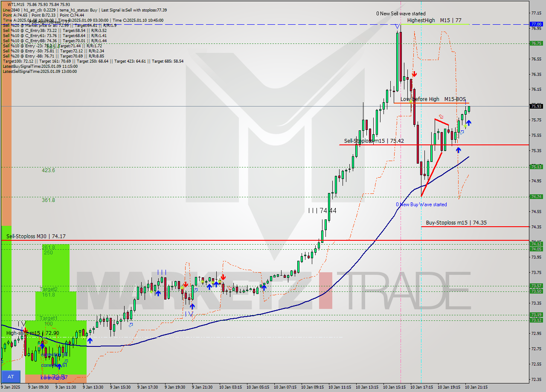The width and height of the screenshot is (546, 392).
Task: Click the green 76.75 price tag
Action: (536, 43)
